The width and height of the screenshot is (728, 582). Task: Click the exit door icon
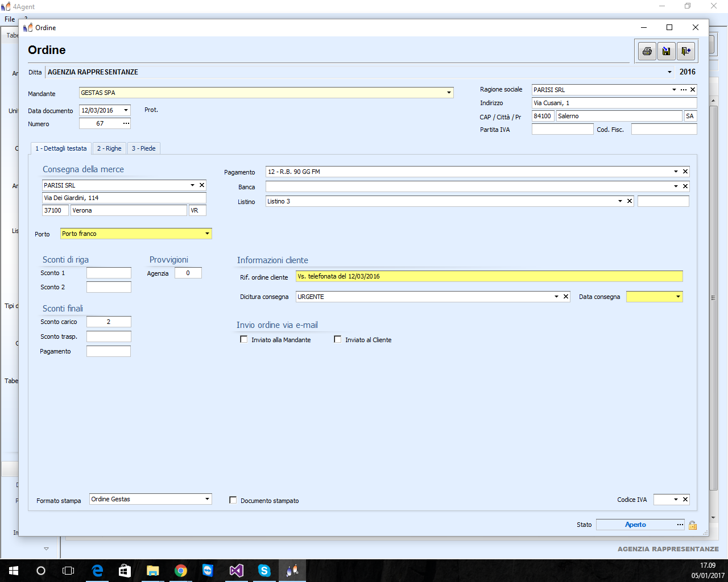[x=686, y=51]
